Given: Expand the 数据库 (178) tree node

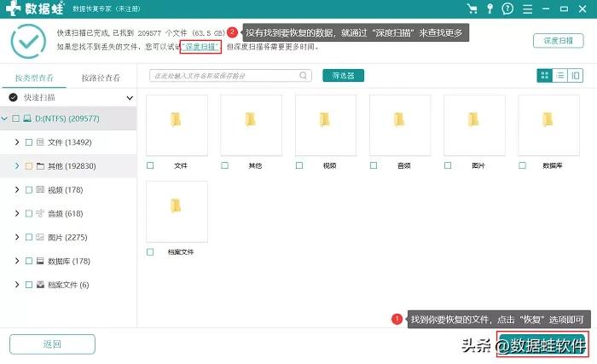Looking at the screenshot, I should click(x=17, y=261).
